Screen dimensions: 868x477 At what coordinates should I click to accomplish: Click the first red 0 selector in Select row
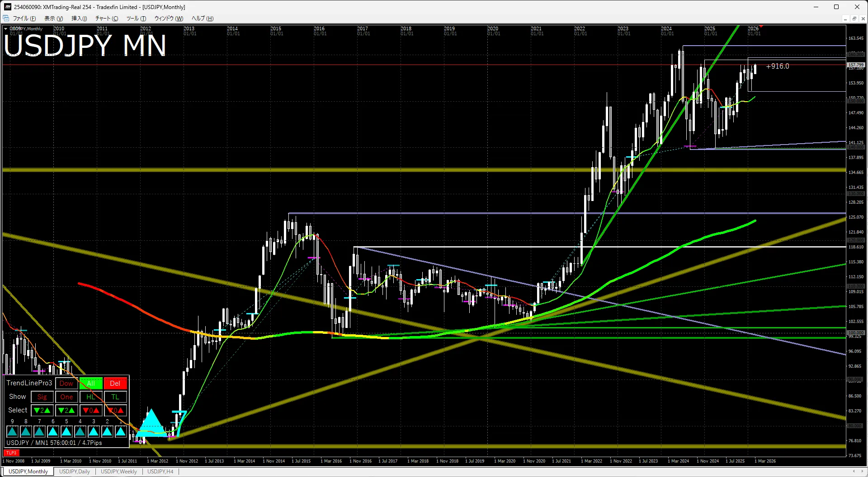tap(91, 411)
